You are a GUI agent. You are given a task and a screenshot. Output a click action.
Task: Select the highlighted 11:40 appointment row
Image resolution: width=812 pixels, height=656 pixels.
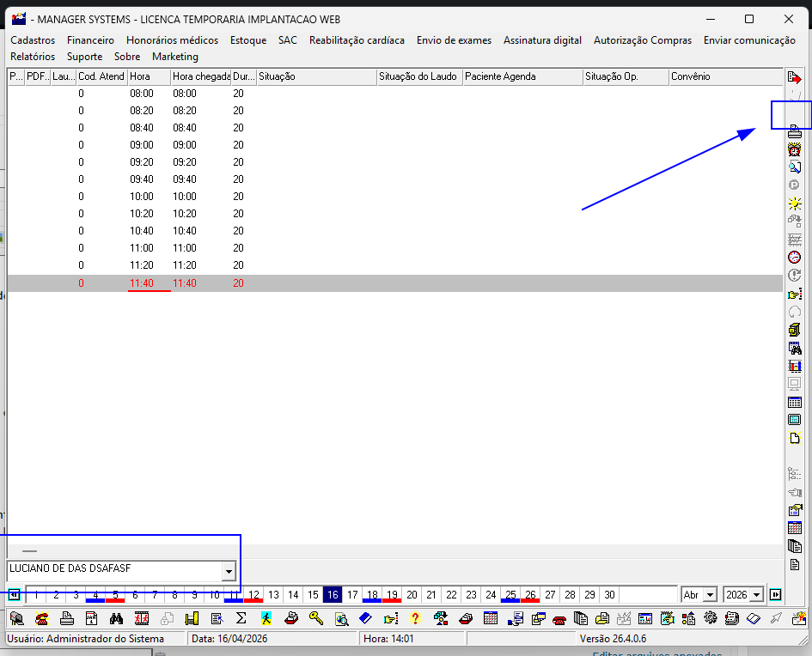(x=394, y=283)
